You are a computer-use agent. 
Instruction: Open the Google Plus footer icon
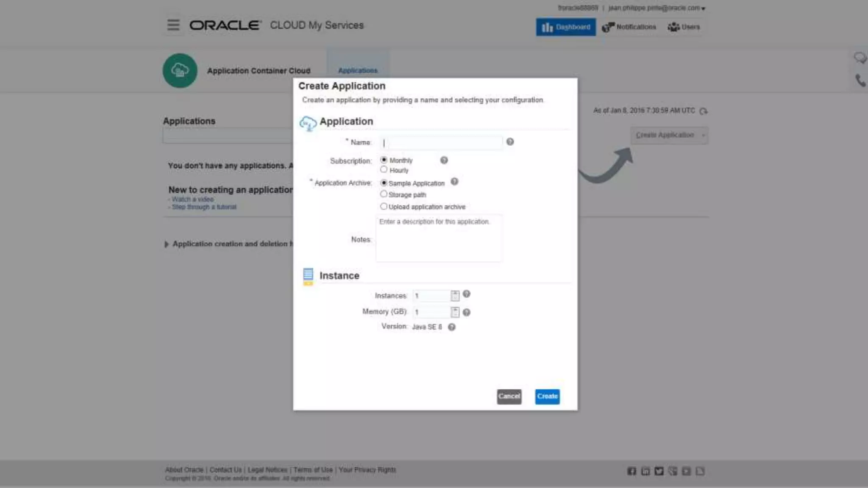coord(673,471)
